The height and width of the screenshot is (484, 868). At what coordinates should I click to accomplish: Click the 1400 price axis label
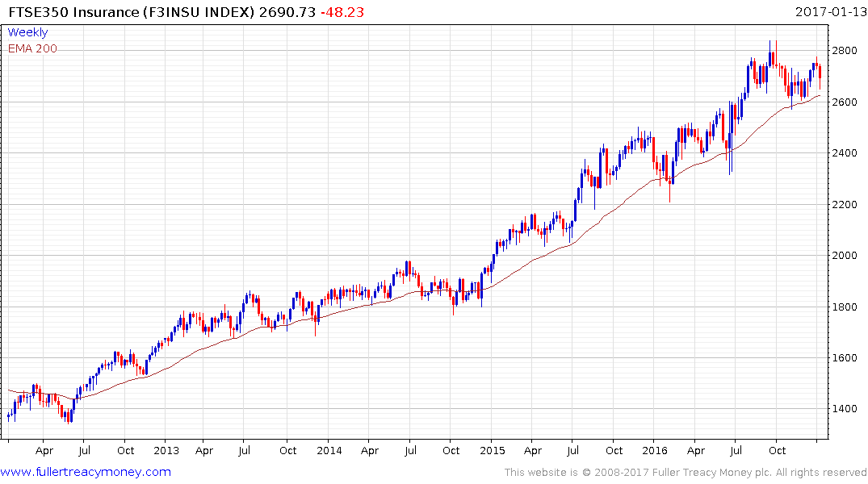tap(845, 409)
